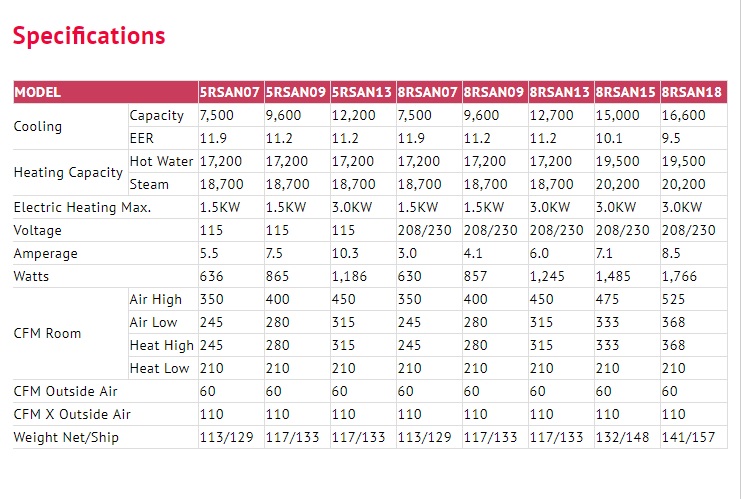741x499 pixels.
Task: Select the amperage value 8.5
Action: click(x=671, y=254)
